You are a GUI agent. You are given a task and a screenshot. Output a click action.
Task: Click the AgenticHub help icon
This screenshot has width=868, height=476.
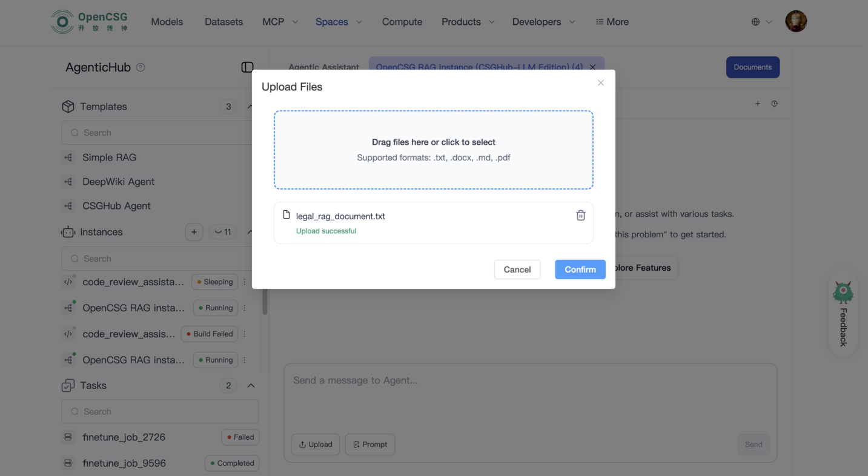[x=141, y=67]
